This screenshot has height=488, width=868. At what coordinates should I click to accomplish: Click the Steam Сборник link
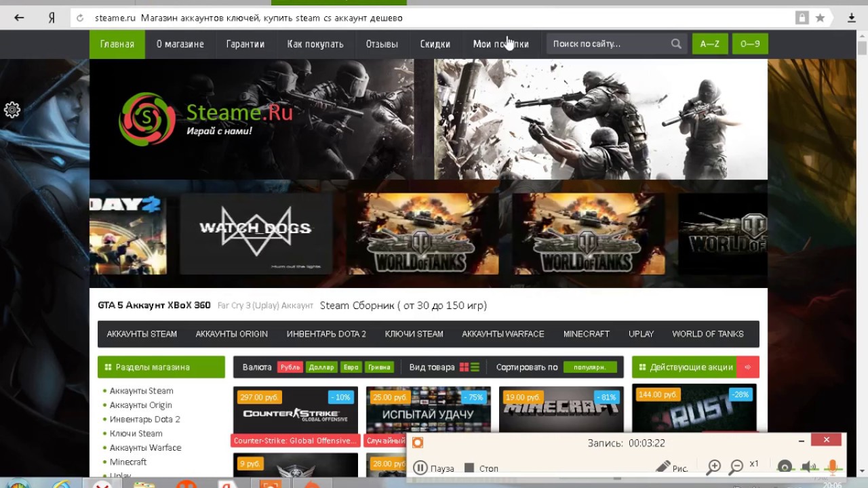pos(403,306)
